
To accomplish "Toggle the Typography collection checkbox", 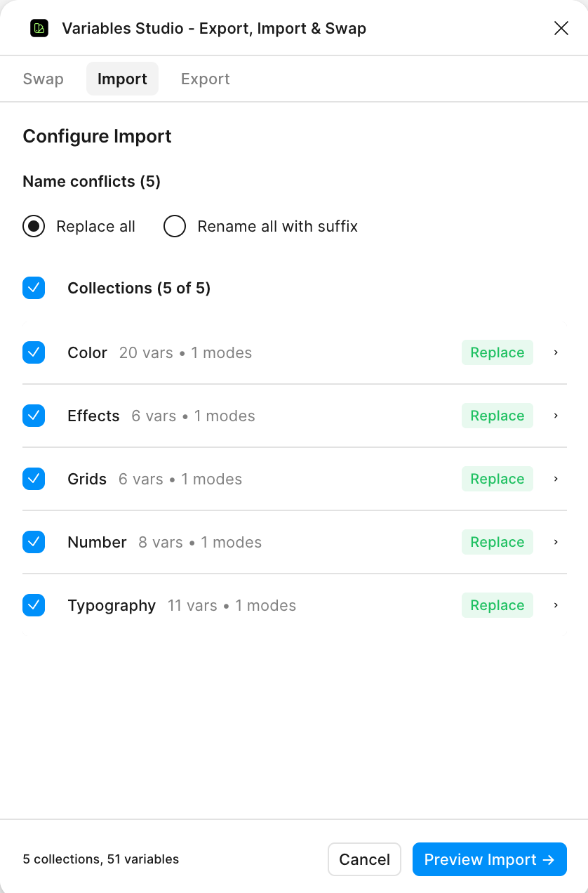I will tap(34, 605).
